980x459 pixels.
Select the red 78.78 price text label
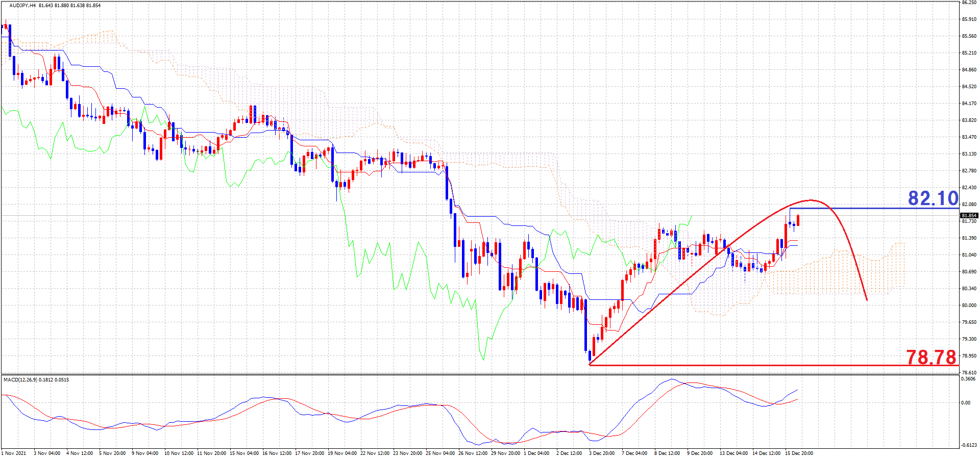pos(931,357)
